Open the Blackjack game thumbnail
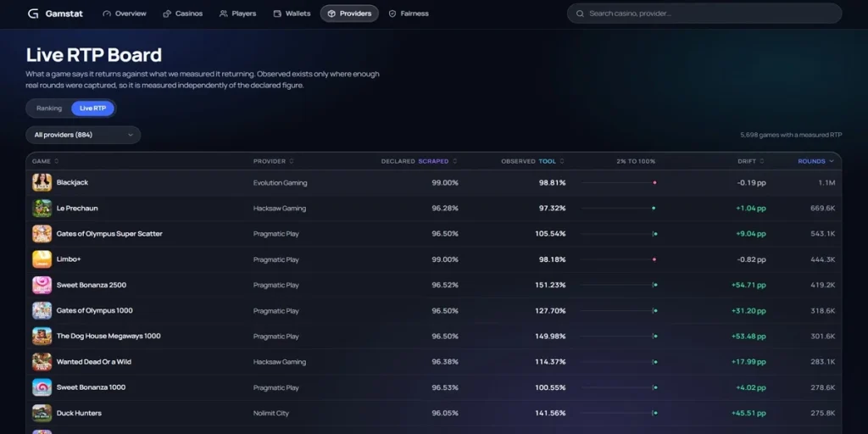 pos(42,183)
